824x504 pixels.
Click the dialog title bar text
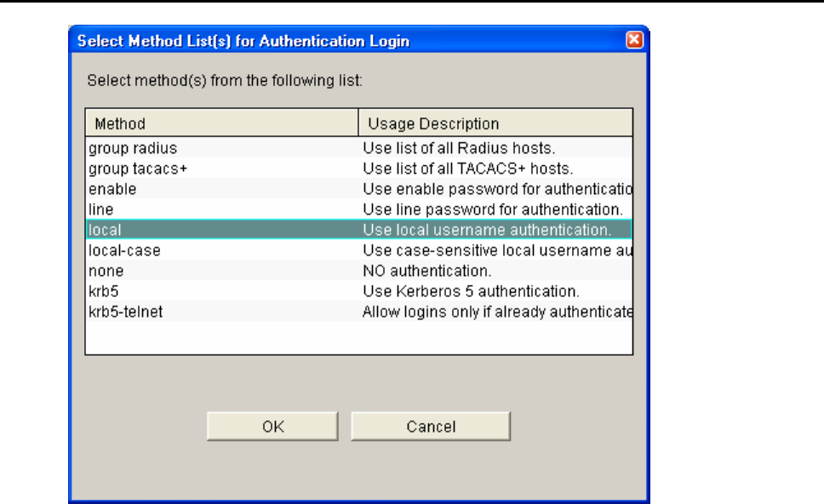click(x=243, y=41)
